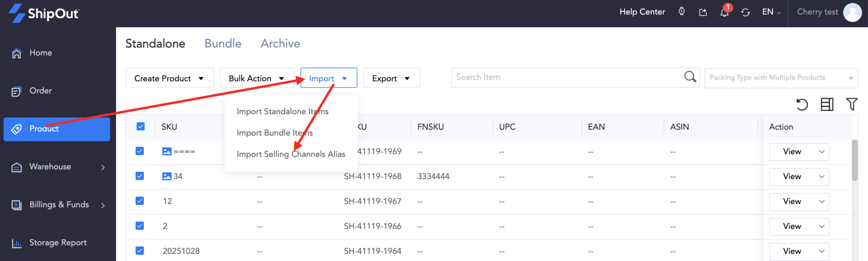This screenshot has width=868, height=261.
Task: Uncheck the checkbox for SKU 34 row
Action: (140, 176)
